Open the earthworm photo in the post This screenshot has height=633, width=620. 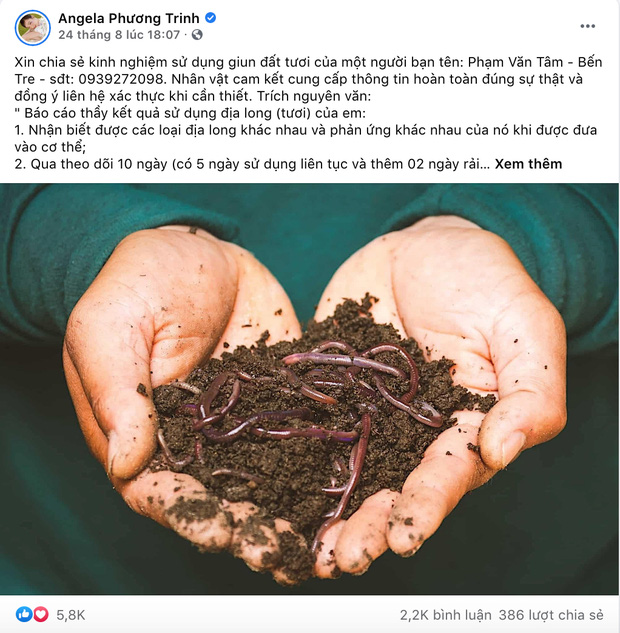(x=310, y=389)
